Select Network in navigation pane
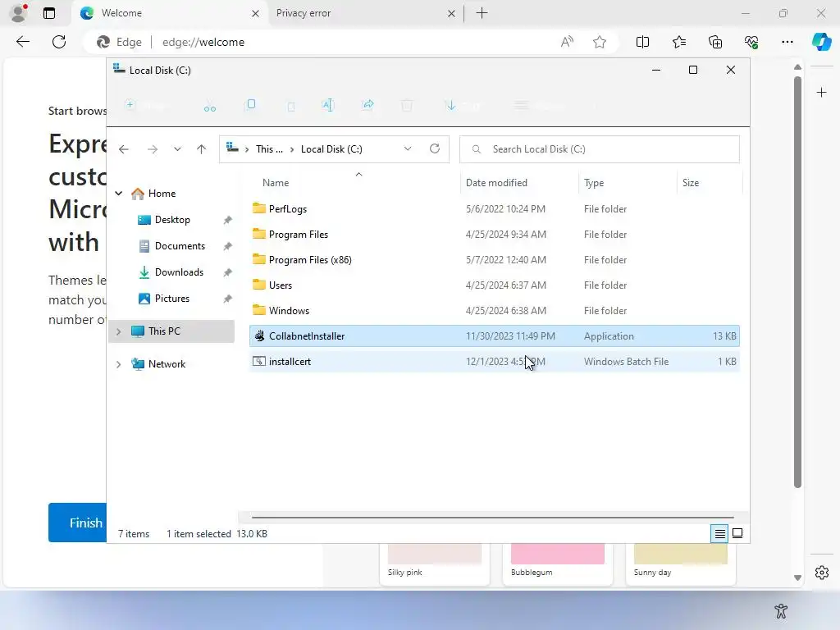840x630 pixels. (167, 363)
